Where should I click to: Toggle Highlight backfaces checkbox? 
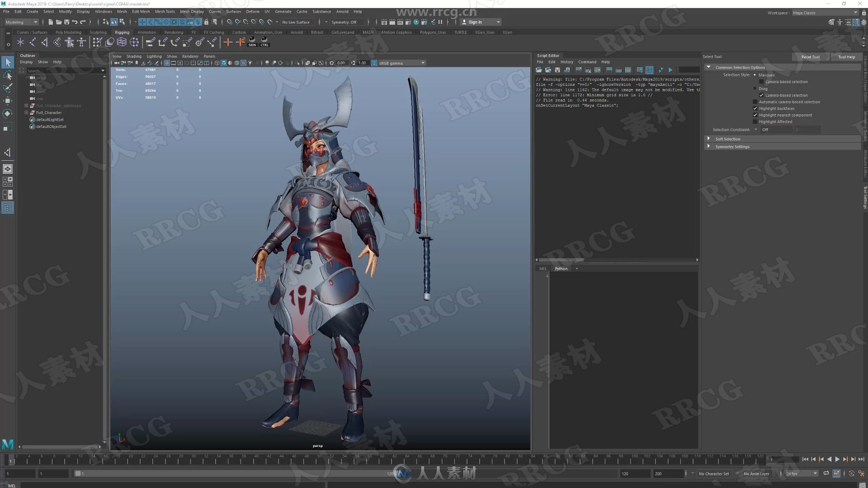(x=755, y=108)
